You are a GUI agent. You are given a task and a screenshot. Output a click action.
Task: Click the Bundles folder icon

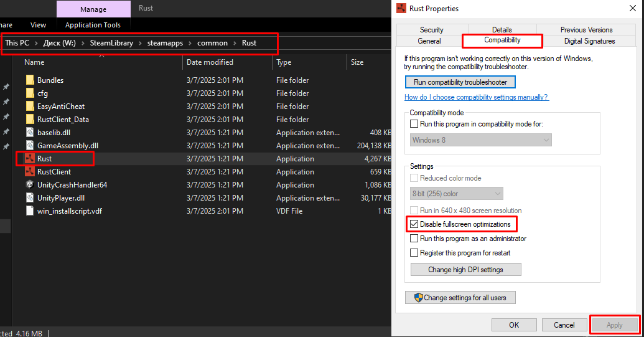click(x=30, y=80)
